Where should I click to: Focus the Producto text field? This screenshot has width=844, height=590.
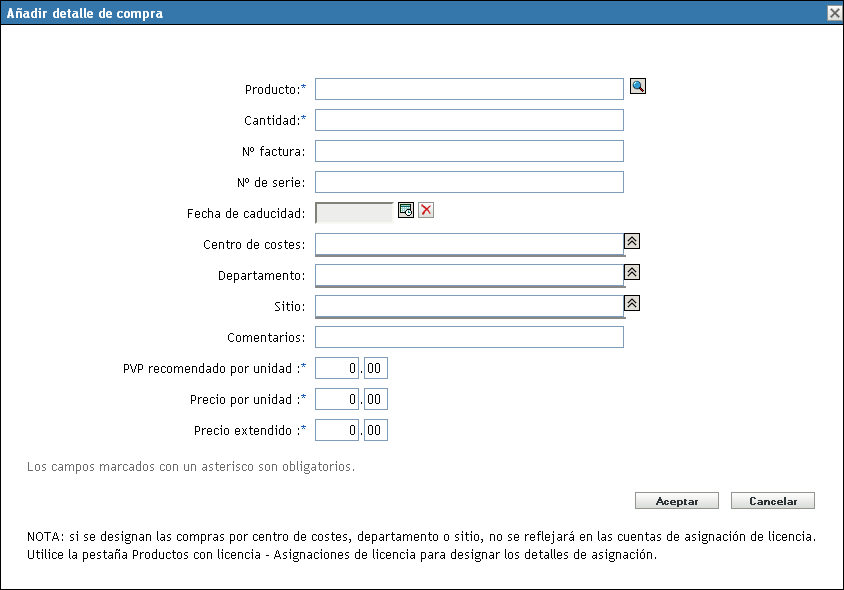pos(469,89)
